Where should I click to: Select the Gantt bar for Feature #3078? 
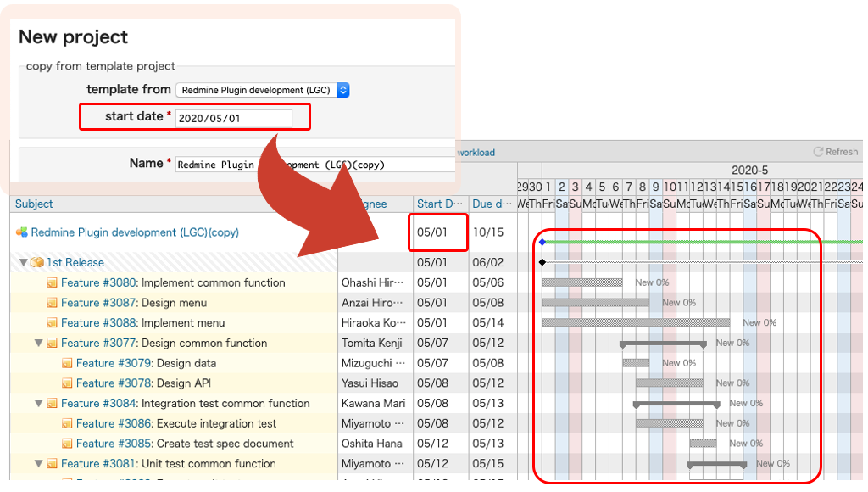click(670, 383)
